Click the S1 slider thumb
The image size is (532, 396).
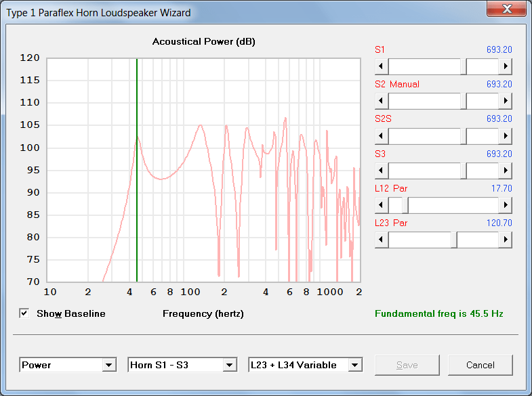[464, 66]
